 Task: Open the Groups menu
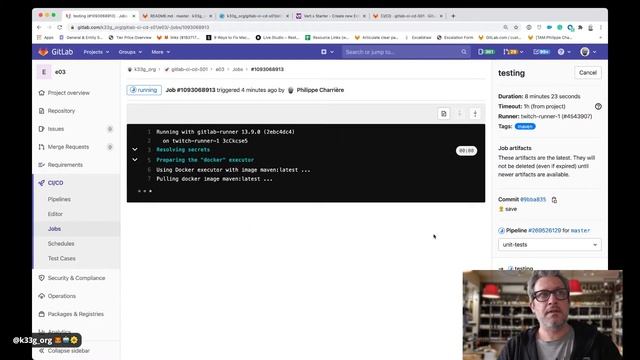(130, 52)
